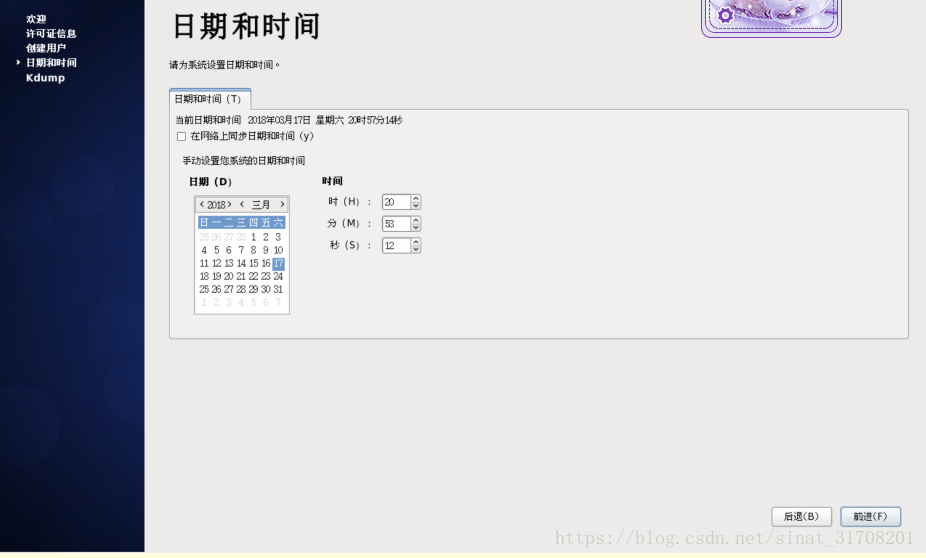Viewport: 926px width, 558px height.
Task: Click the minute input field showing 53
Action: coord(396,224)
